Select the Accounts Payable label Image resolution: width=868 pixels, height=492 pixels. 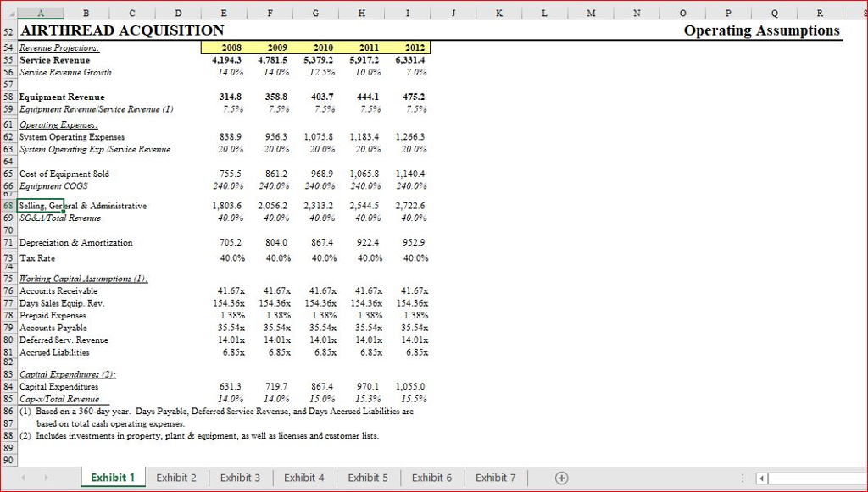click(x=53, y=328)
